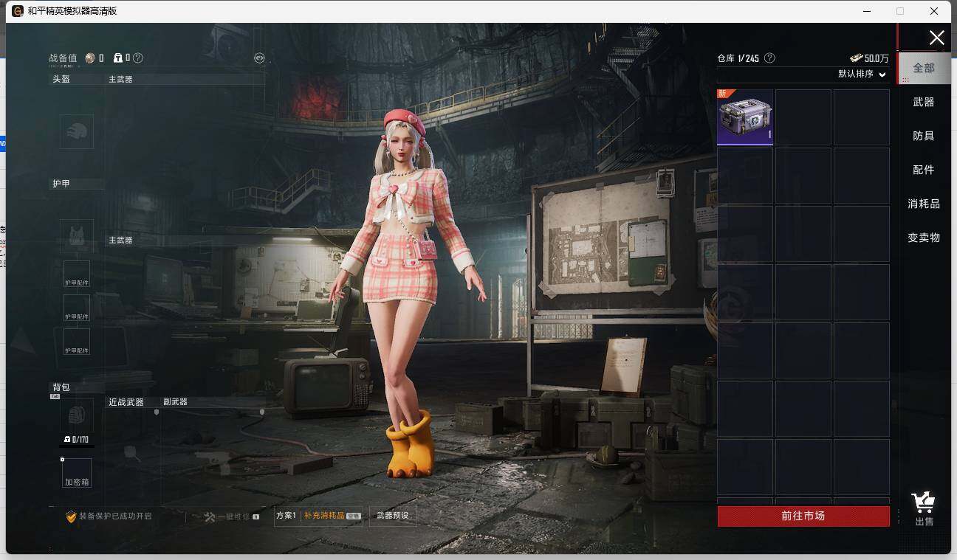Open the 武器预设 weapon preset button
Screen dimensions: 957x560
392,516
